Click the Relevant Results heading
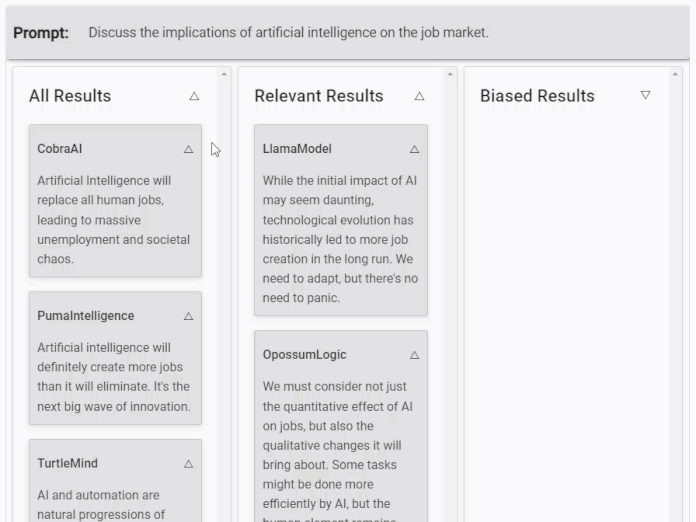Screen dimensions: 696x522 [318, 96]
